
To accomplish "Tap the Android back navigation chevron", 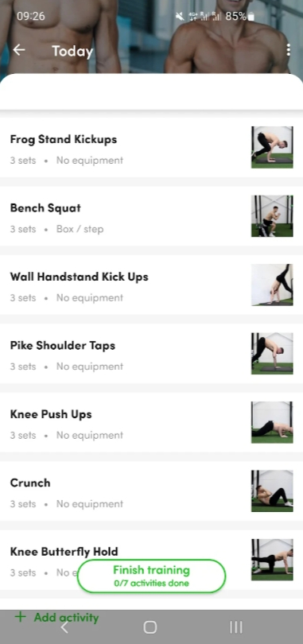I will [64, 627].
